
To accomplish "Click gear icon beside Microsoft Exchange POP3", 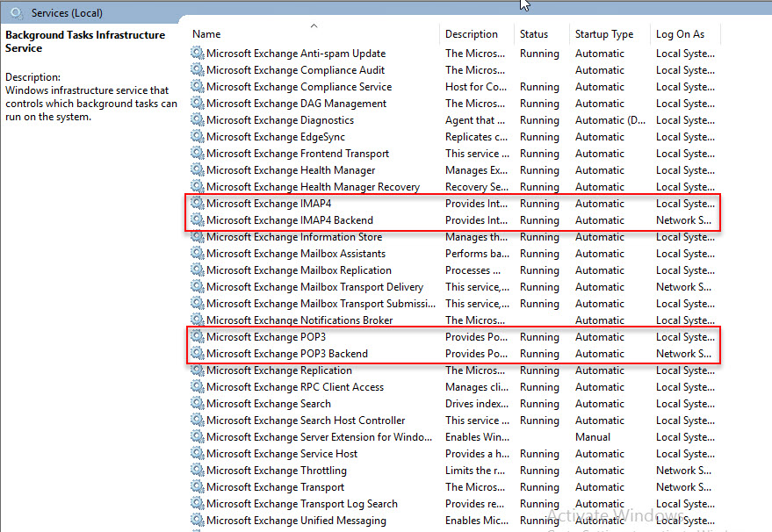I will coord(198,336).
